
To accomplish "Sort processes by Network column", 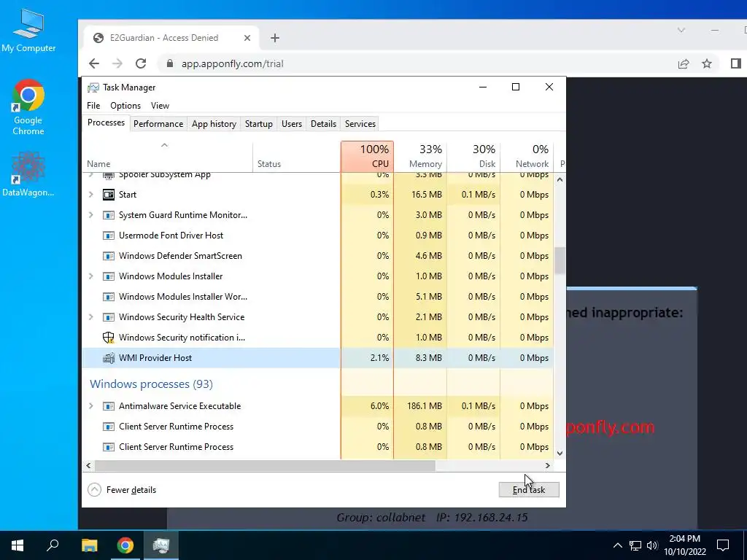I will (527, 157).
